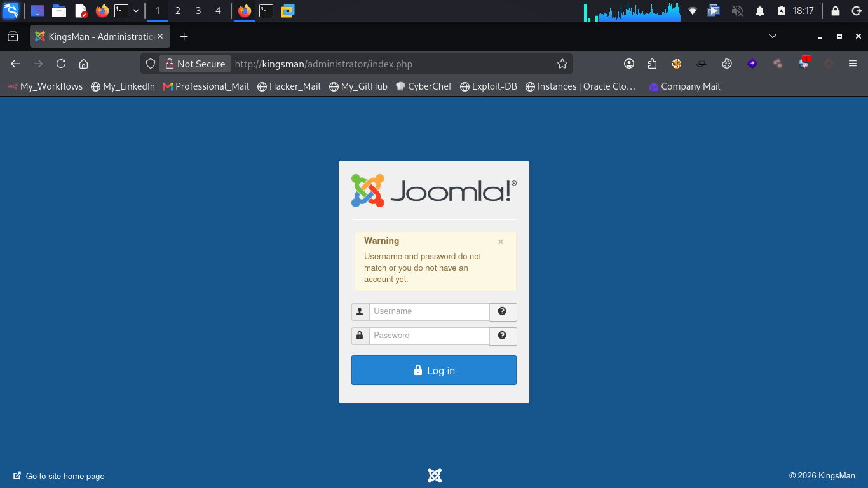
Task: Launch Firefox from the top panel launcher
Action: (x=102, y=11)
